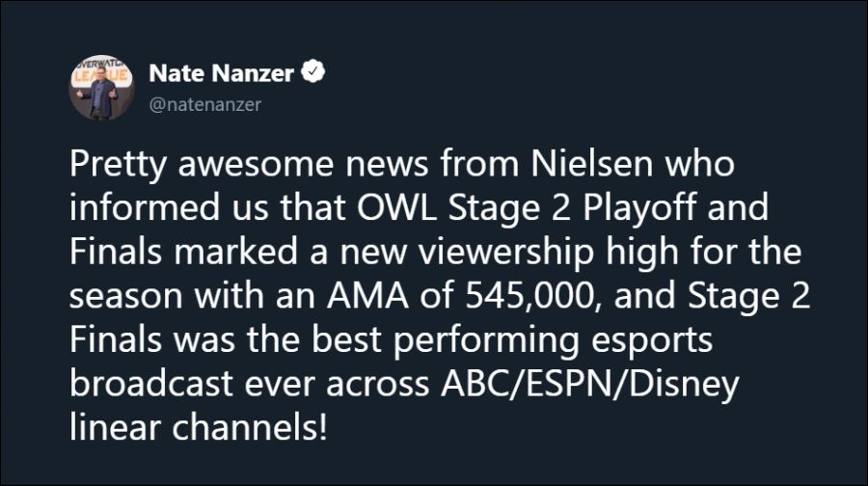The image size is (868, 486).
Task: Click the "linear channels!" closing text
Action: pos(198,425)
